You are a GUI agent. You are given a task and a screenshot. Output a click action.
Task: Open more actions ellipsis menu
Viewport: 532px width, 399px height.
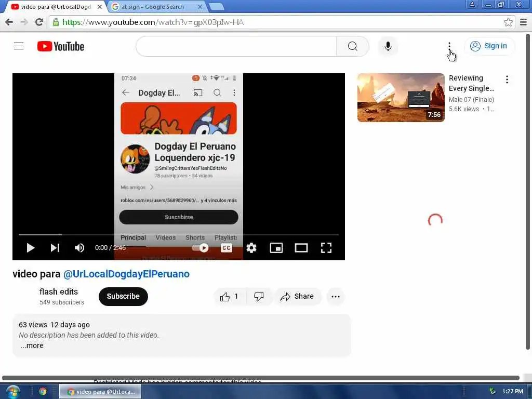(x=336, y=297)
